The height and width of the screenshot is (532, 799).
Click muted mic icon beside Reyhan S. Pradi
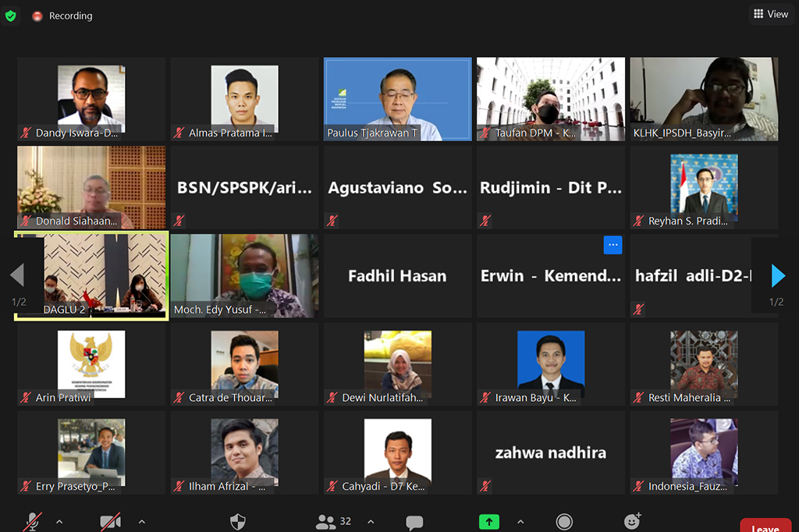tap(638, 221)
